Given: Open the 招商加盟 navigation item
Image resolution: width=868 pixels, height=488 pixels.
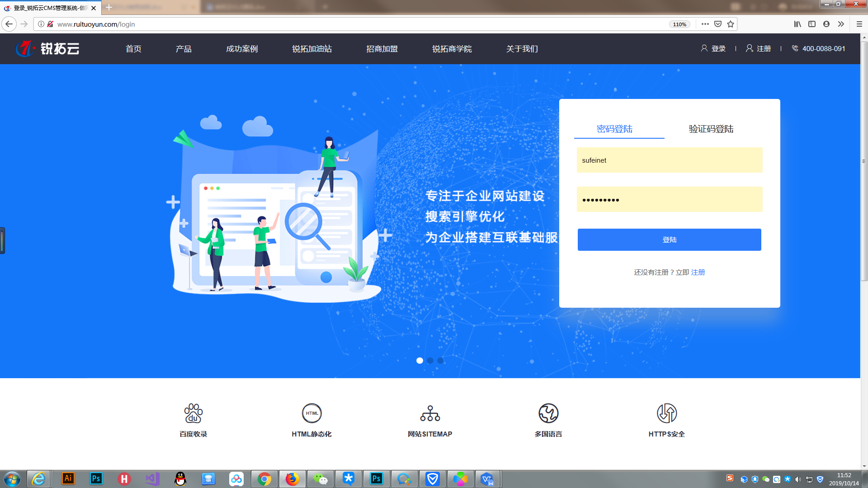Looking at the screenshot, I should [x=382, y=48].
